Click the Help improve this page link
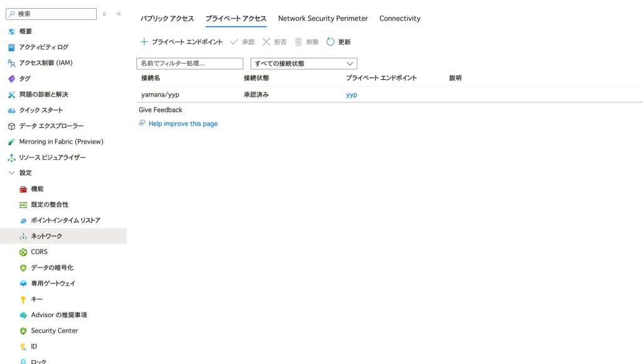The image size is (643, 364). click(x=183, y=124)
